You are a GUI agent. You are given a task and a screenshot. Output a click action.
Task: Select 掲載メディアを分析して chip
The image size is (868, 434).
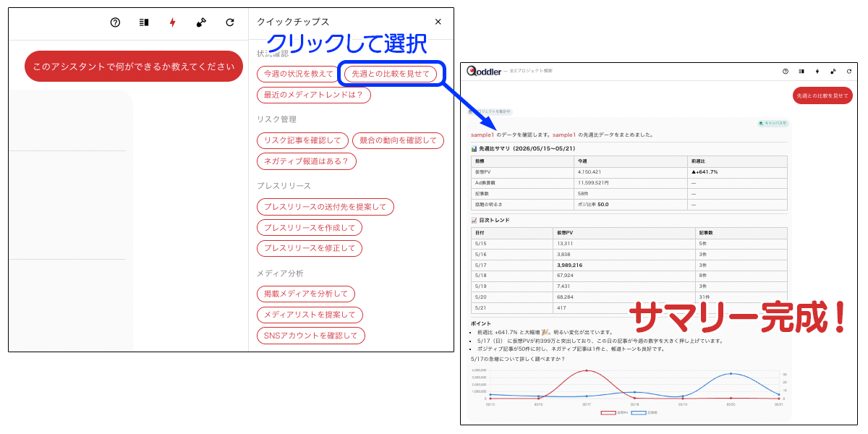tap(306, 294)
